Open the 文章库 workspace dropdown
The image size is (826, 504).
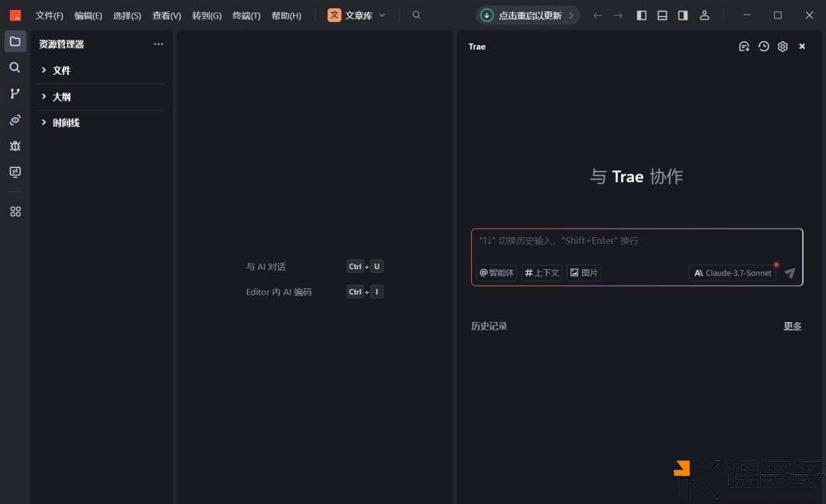357,15
